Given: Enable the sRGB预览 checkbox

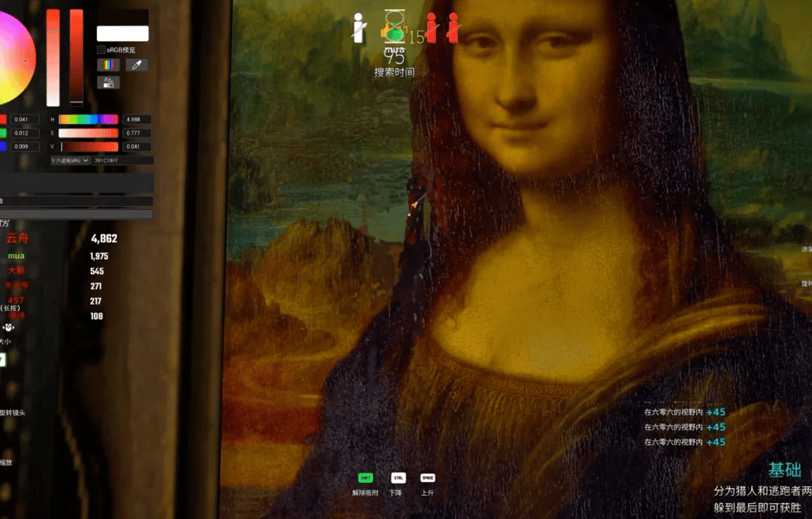Looking at the screenshot, I should click(x=101, y=50).
